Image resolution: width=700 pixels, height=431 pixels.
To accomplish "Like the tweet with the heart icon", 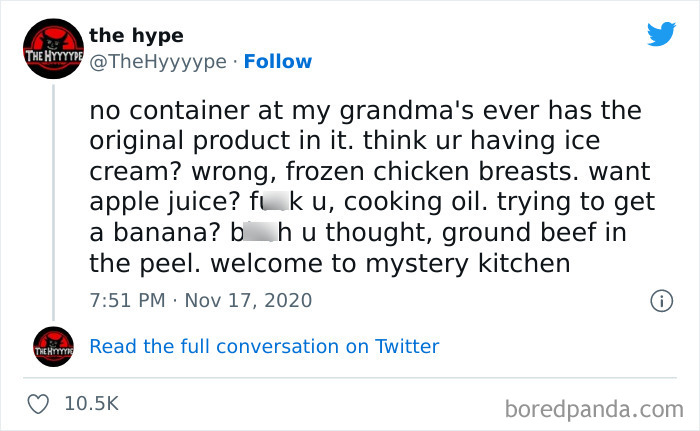I will pos(40,403).
